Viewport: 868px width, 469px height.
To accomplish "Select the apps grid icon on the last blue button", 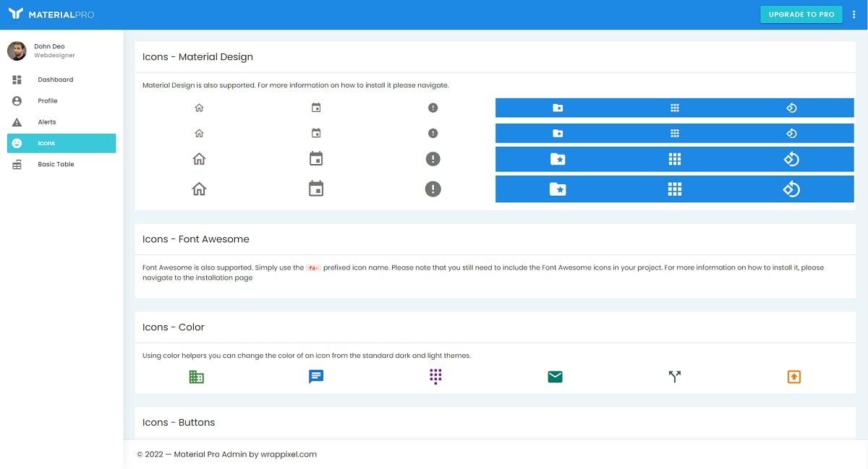I will tap(674, 189).
